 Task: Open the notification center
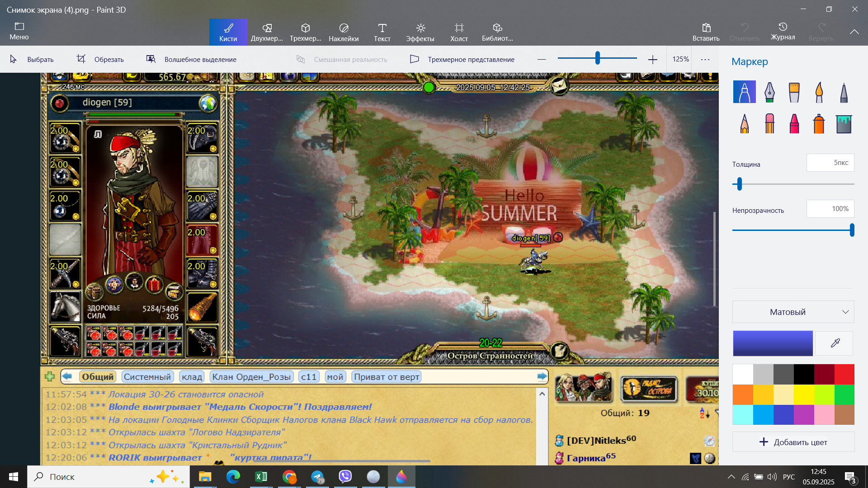coord(850,477)
